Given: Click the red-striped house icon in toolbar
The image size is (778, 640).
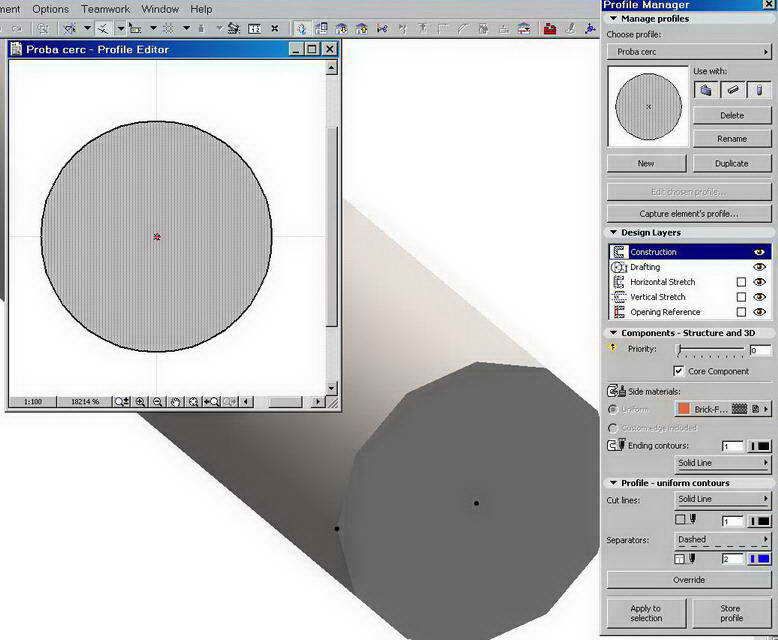Looking at the screenshot, I should coord(524,28).
